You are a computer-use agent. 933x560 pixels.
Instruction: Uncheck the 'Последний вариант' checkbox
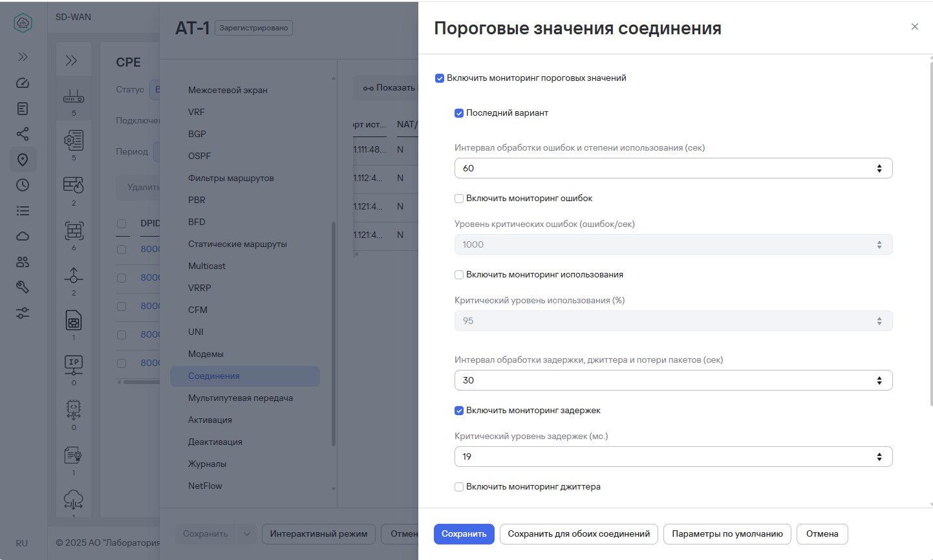[x=459, y=113]
